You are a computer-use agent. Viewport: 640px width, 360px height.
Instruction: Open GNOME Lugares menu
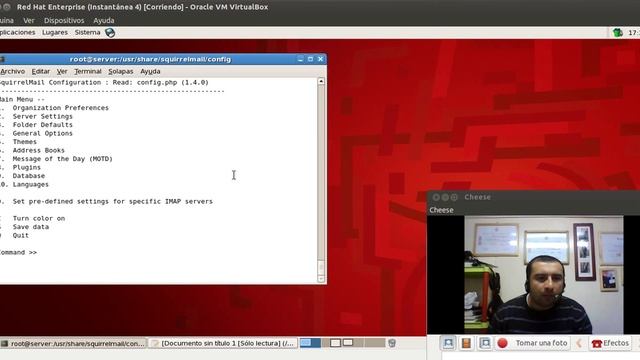tap(55, 32)
